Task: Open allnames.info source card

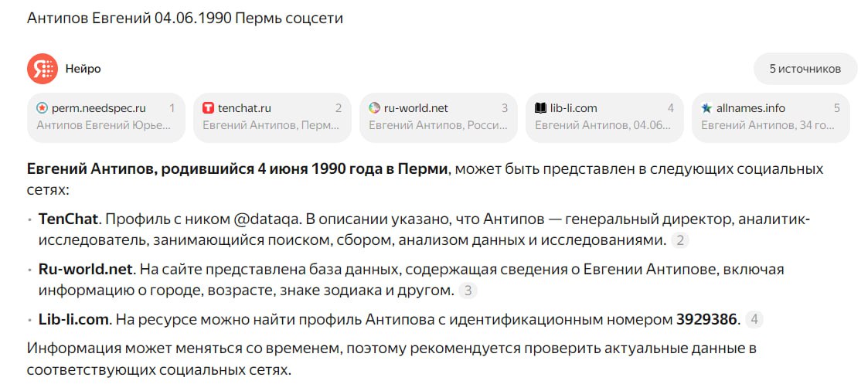Action: pos(771,117)
